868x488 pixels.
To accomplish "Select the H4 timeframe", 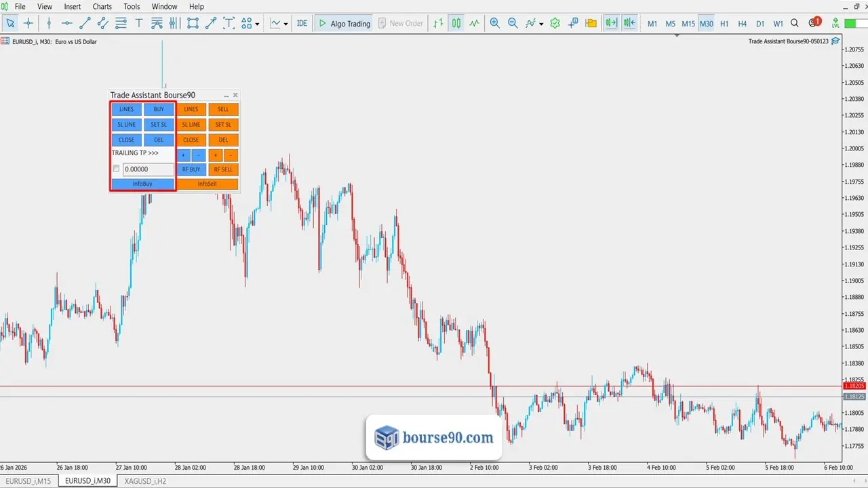I will pyautogui.click(x=743, y=23).
